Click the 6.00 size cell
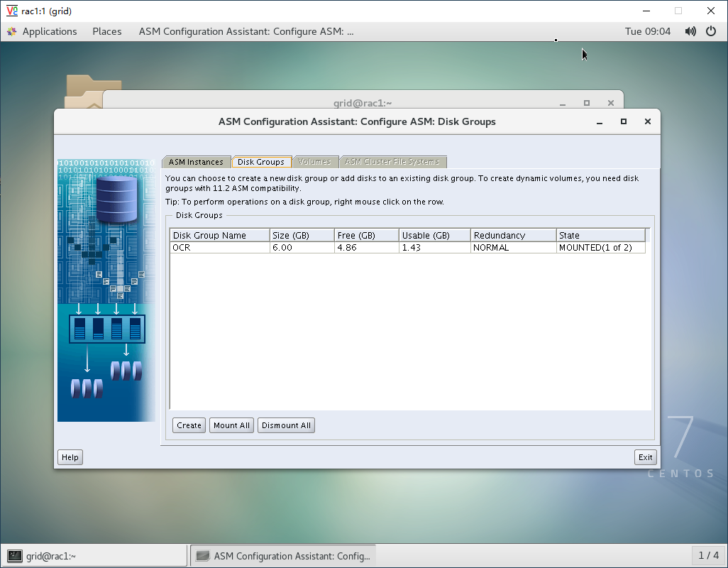Viewport: 728px width, 568px height. (302, 248)
